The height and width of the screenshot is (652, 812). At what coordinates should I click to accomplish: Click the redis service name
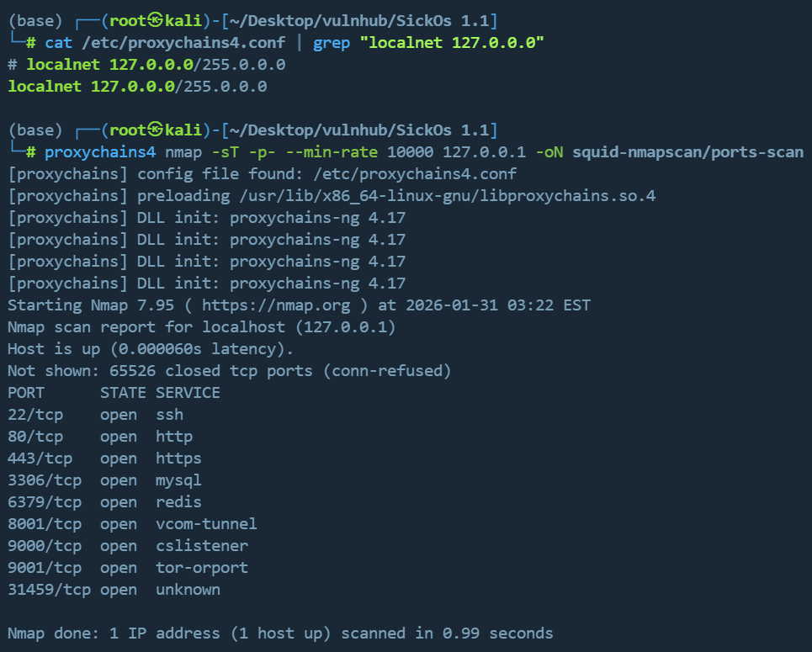pos(178,501)
